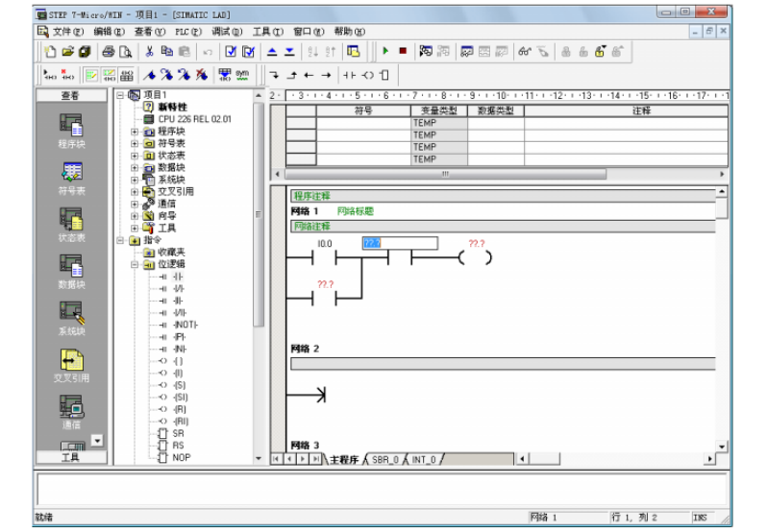Screen dimensions: 767x532
Task: Open the 编辑 menu
Action: click(109, 32)
